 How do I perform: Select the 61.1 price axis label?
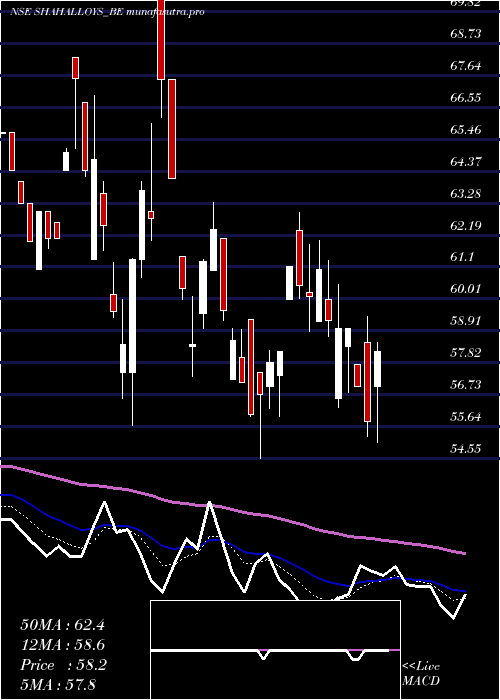462,258
